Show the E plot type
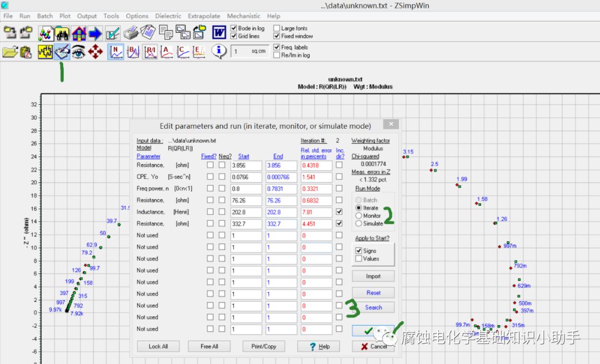Image resolution: width=600 pixels, height=364 pixels. click(x=199, y=52)
